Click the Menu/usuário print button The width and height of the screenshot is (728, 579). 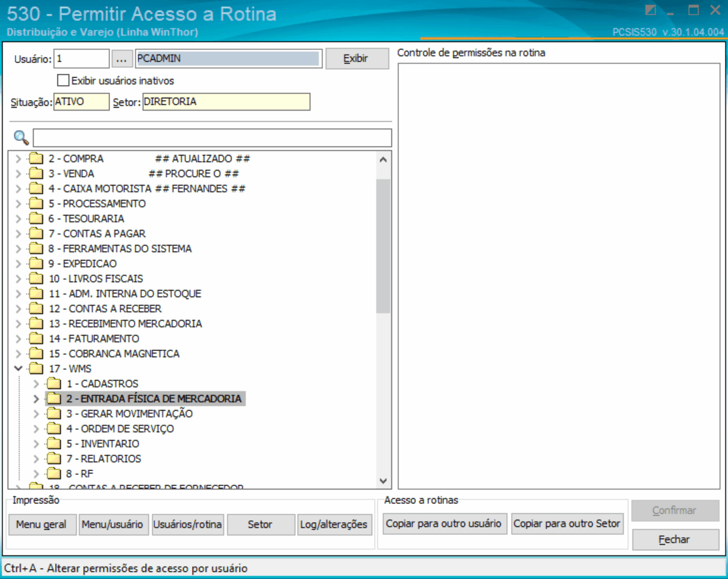coord(113,525)
